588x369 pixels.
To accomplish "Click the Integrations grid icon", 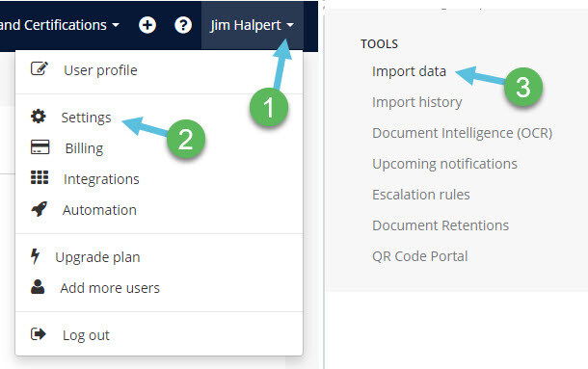I will pyautogui.click(x=40, y=177).
